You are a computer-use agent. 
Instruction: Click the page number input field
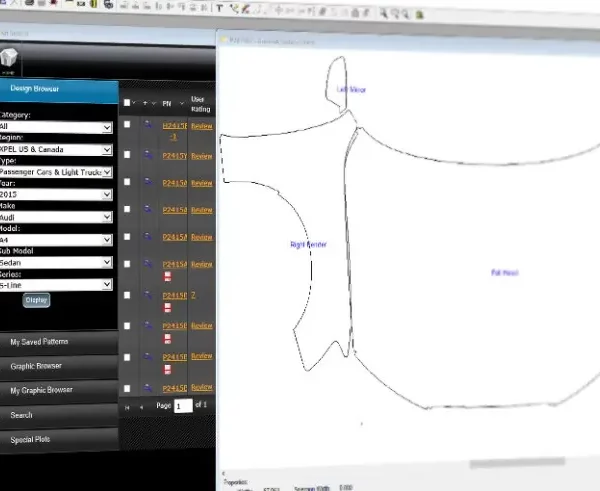(182, 407)
